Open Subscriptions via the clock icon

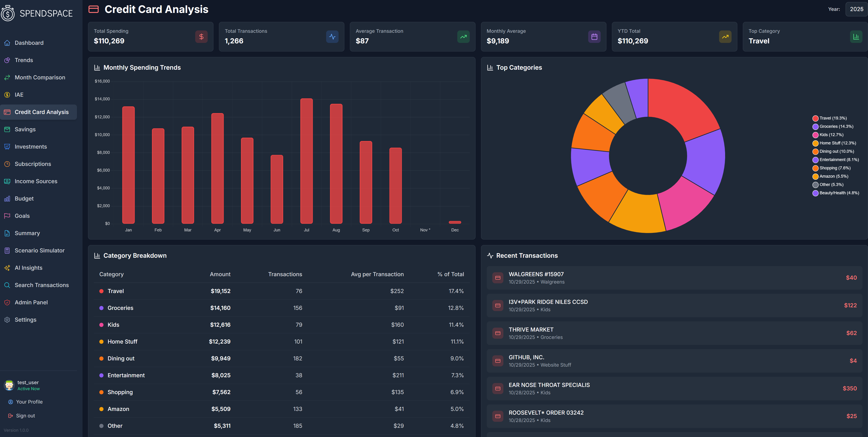pyautogui.click(x=7, y=164)
